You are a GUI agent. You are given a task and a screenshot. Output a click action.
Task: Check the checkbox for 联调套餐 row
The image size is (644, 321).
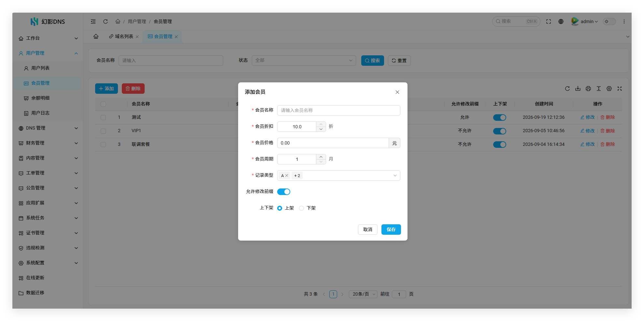pos(103,145)
